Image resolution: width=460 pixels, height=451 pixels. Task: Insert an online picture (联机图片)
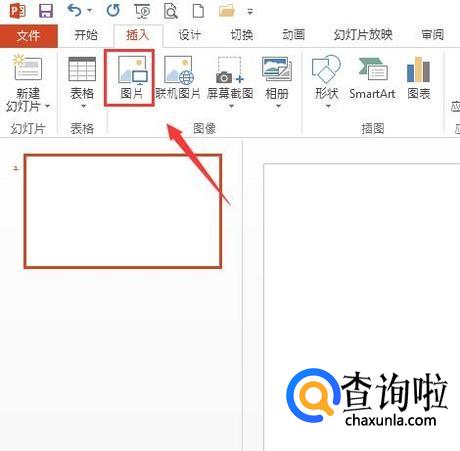[178, 78]
